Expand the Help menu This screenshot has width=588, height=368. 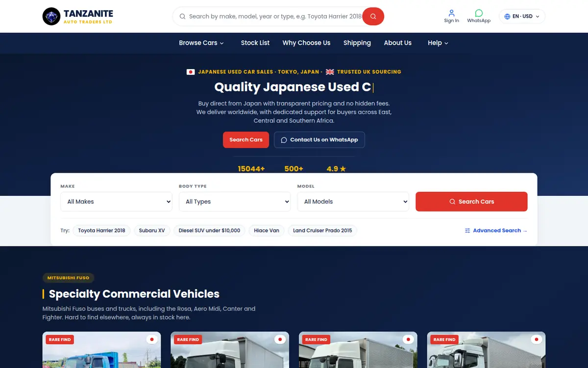pos(438,43)
